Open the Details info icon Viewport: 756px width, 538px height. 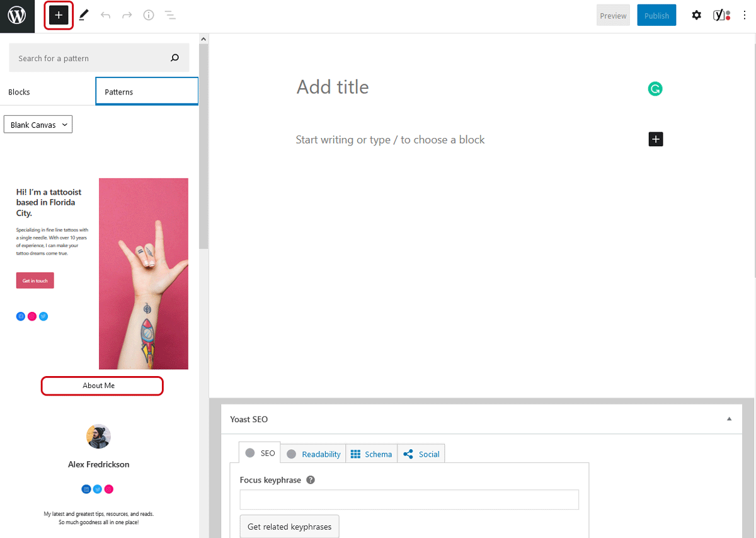click(x=149, y=16)
